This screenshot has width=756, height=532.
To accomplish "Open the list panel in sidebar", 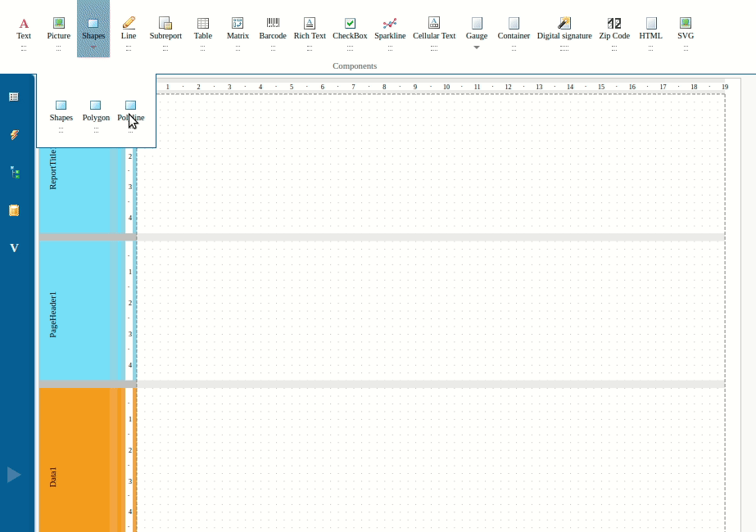I will tap(14, 97).
